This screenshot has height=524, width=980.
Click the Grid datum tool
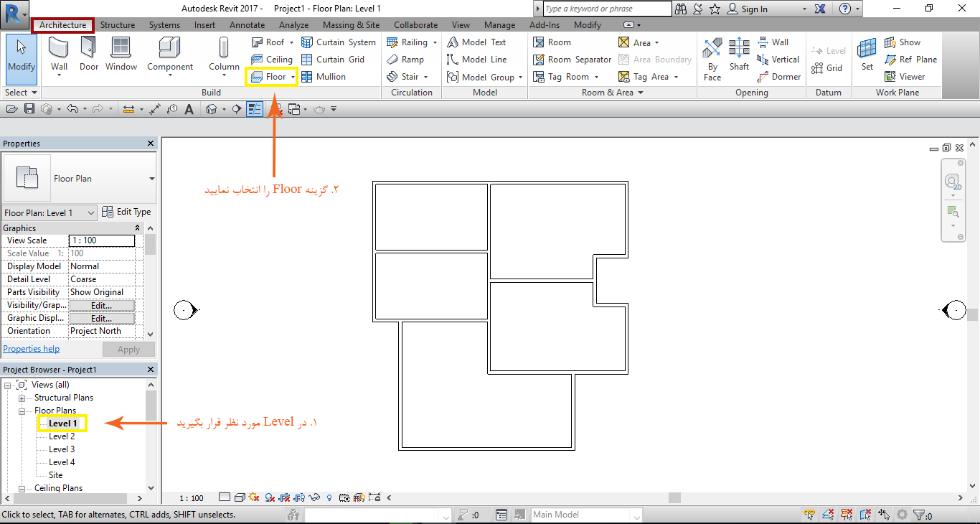pyautogui.click(x=826, y=68)
